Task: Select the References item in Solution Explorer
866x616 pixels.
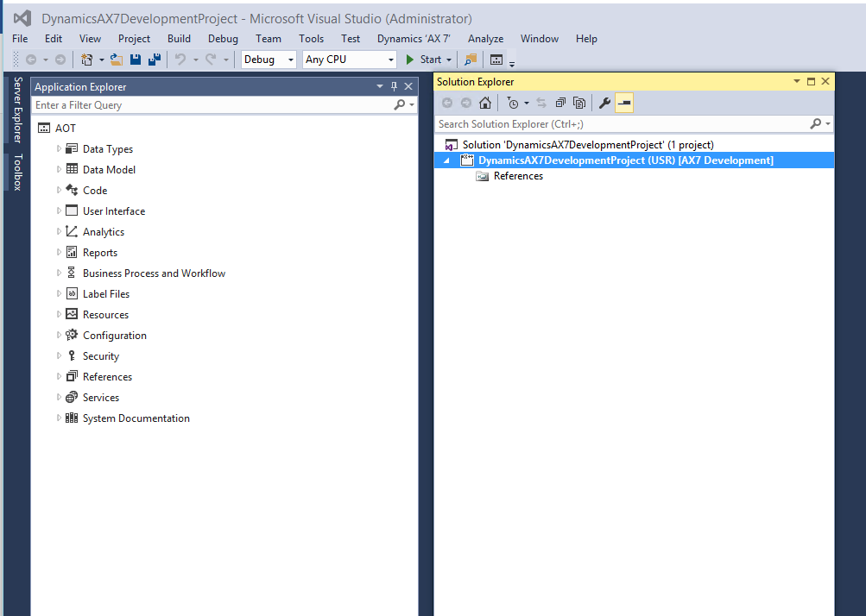Action: pos(518,176)
